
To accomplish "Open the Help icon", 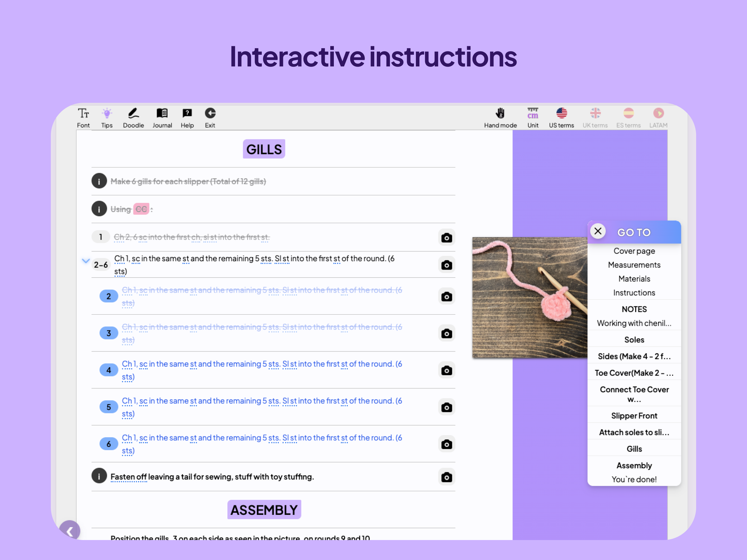I will point(187,118).
